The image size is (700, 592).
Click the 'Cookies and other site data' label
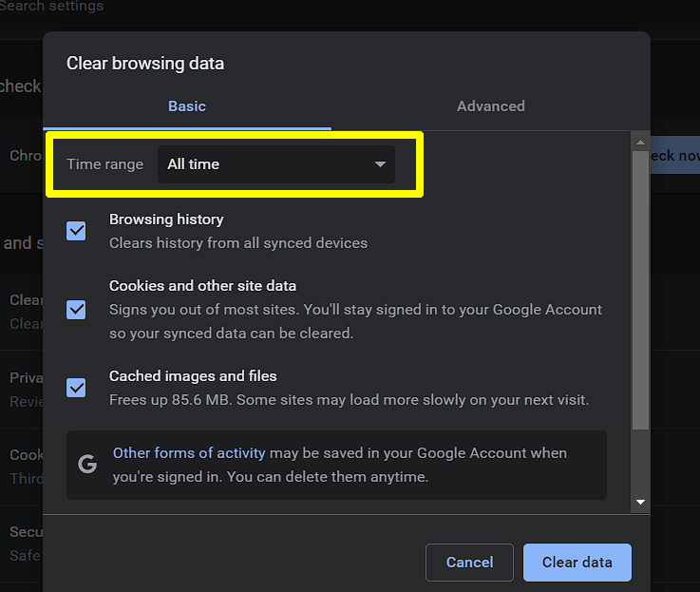click(x=202, y=286)
